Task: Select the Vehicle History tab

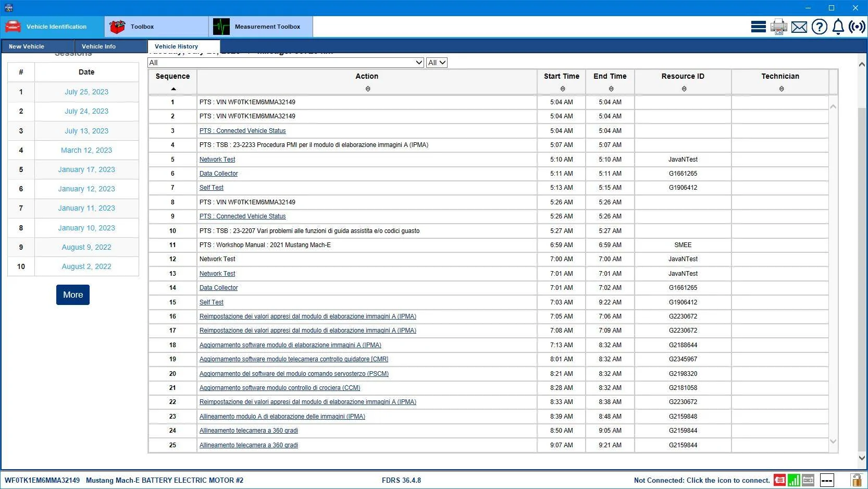Action: click(183, 46)
